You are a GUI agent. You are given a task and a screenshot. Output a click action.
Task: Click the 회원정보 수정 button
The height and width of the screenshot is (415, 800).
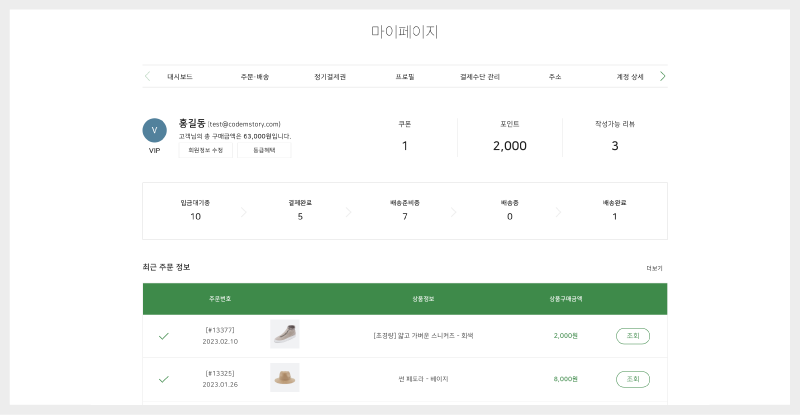206,150
